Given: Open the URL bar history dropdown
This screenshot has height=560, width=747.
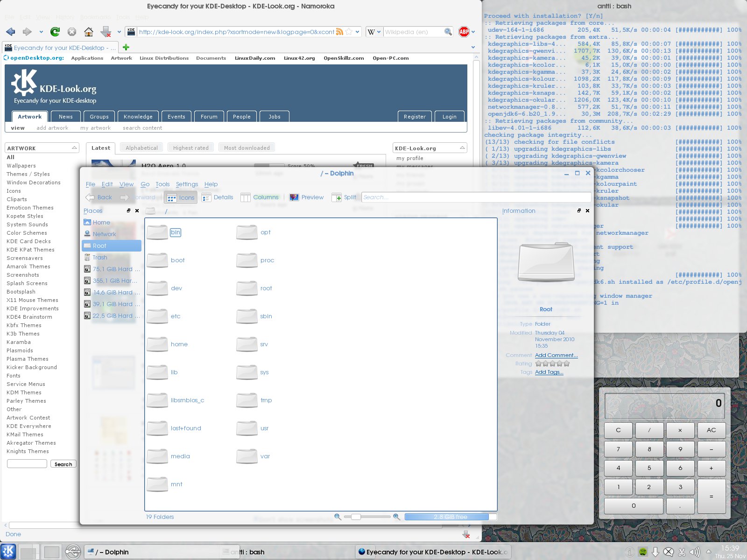Looking at the screenshot, I should tap(358, 32).
